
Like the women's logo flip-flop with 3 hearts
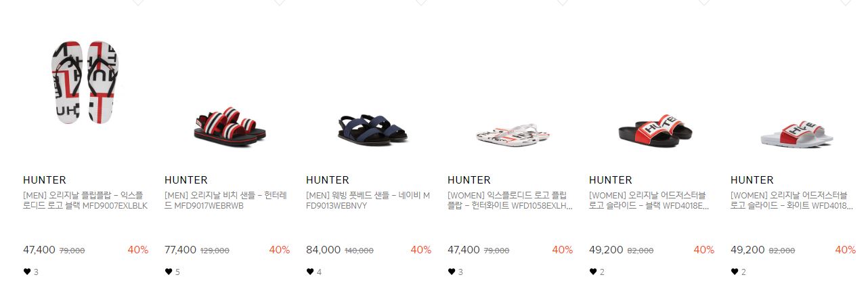[452, 272]
